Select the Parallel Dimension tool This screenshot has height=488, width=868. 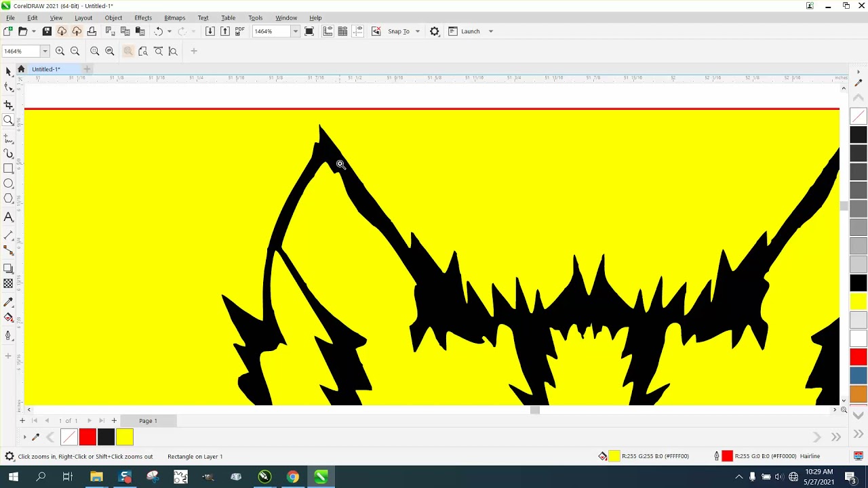click(x=8, y=236)
